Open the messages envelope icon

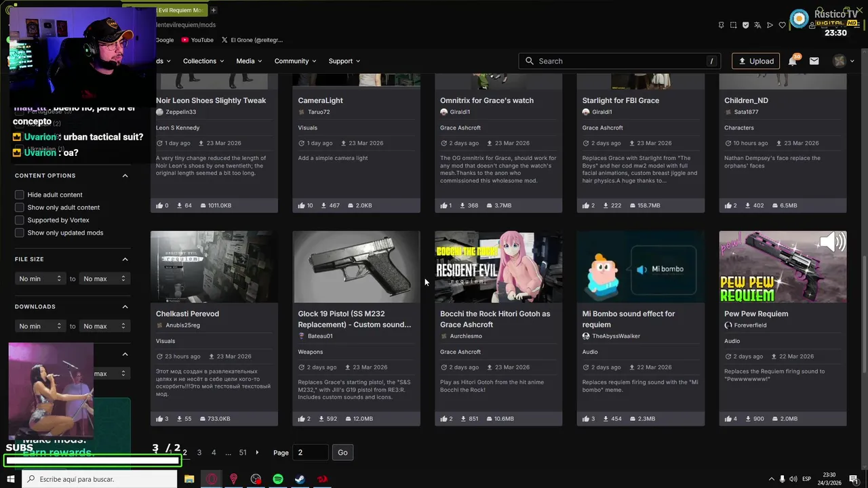814,61
